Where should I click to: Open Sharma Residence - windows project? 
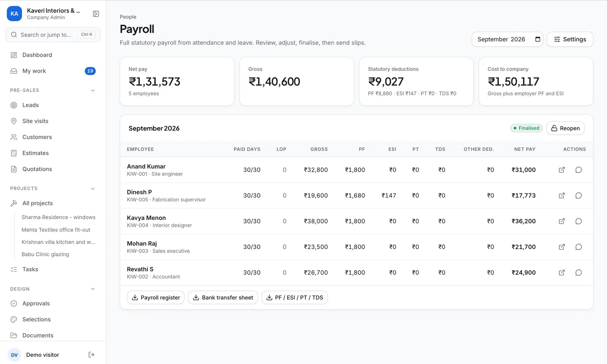pyautogui.click(x=58, y=217)
